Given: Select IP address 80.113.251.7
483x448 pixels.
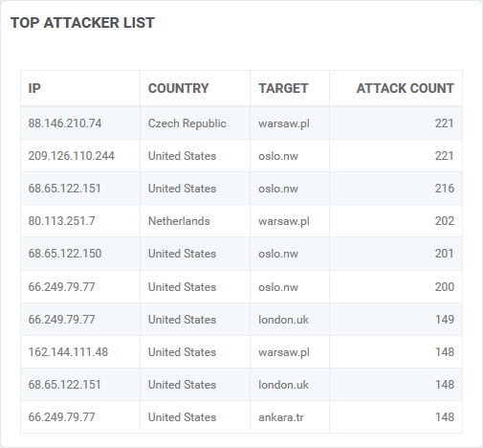Looking at the screenshot, I should tap(61, 221).
